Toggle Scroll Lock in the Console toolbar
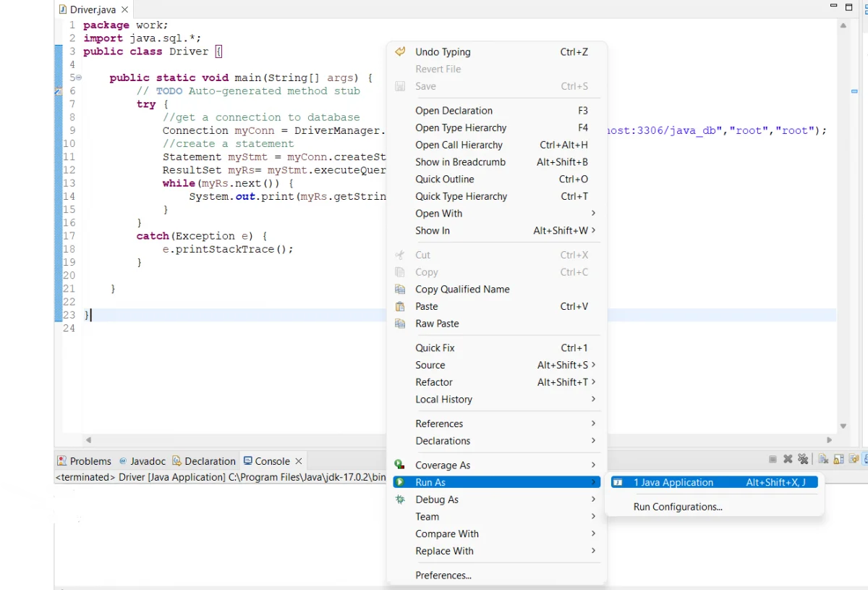Screen dimensions: 868x590 tap(839, 459)
